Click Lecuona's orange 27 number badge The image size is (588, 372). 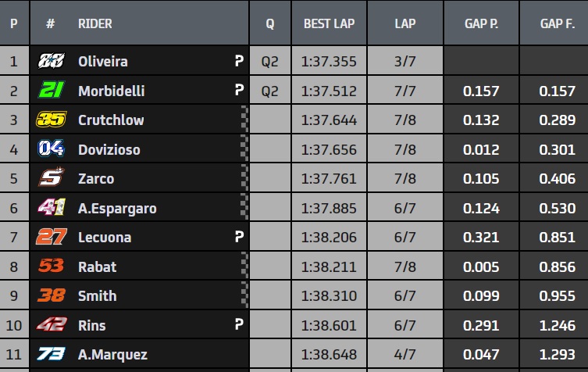click(x=51, y=237)
